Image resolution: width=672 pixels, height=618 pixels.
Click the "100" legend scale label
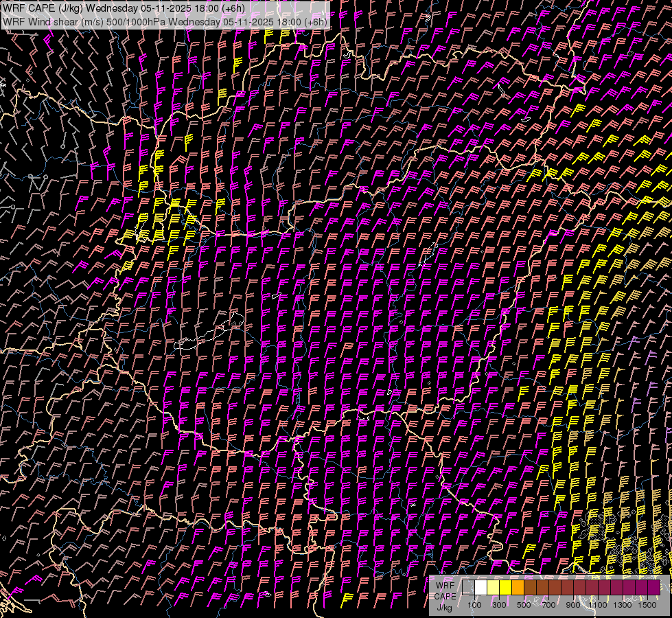(474, 605)
